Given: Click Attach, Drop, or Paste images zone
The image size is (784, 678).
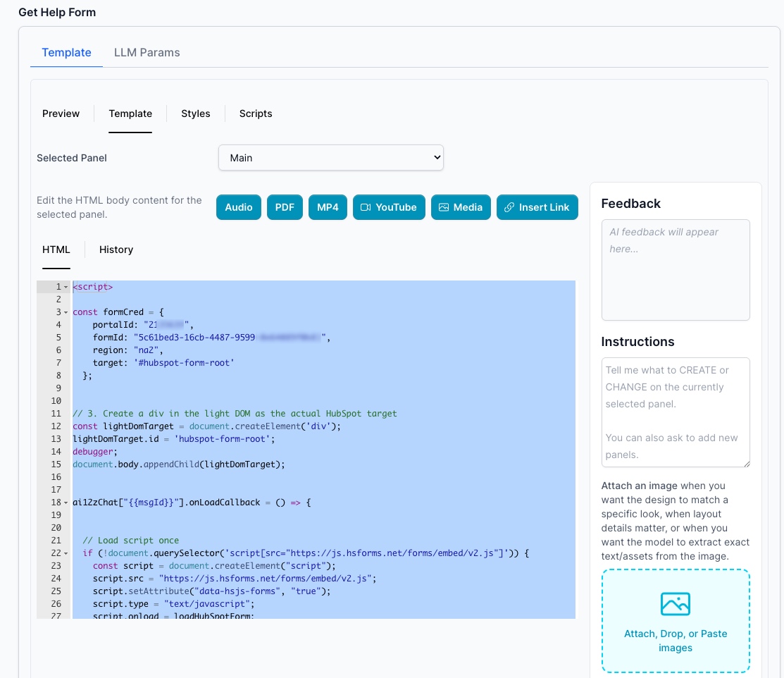Looking at the screenshot, I should click(676, 621).
